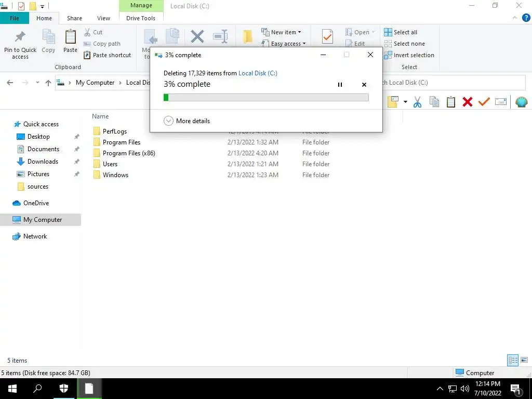Click the search Local Disk (C:) box

point(454,83)
